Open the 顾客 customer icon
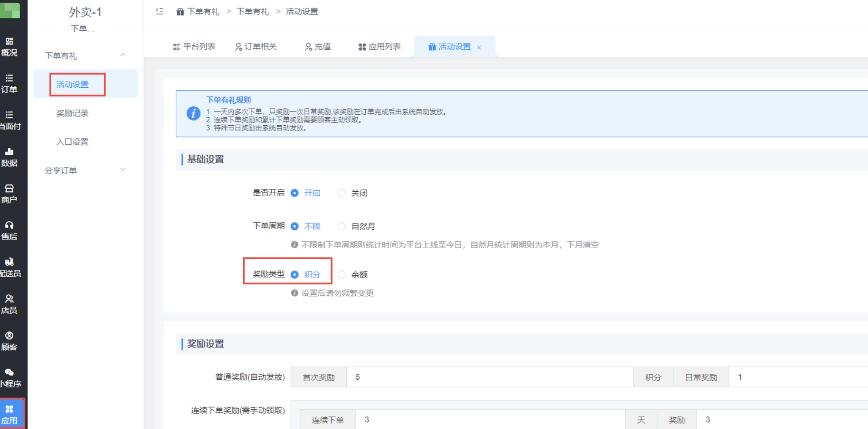 9,341
